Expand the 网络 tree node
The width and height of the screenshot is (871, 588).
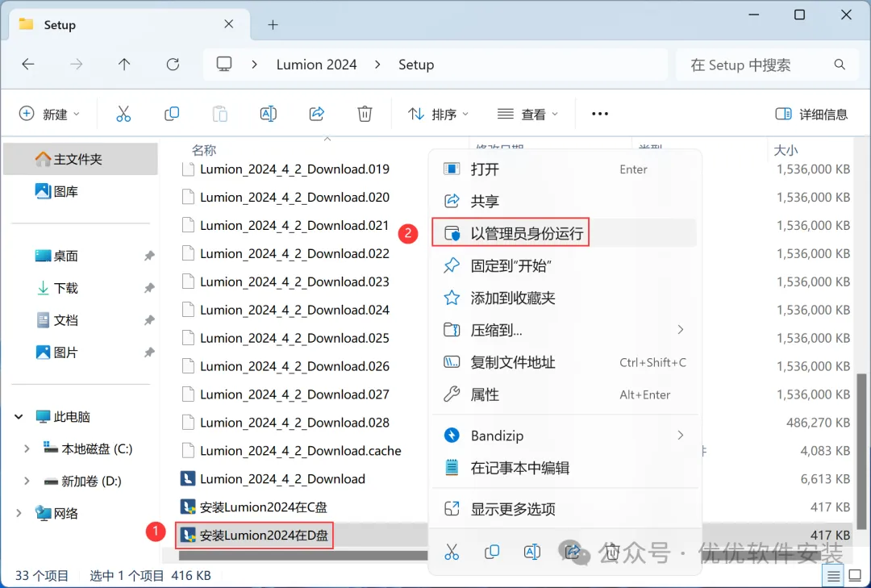click(x=19, y=513)
